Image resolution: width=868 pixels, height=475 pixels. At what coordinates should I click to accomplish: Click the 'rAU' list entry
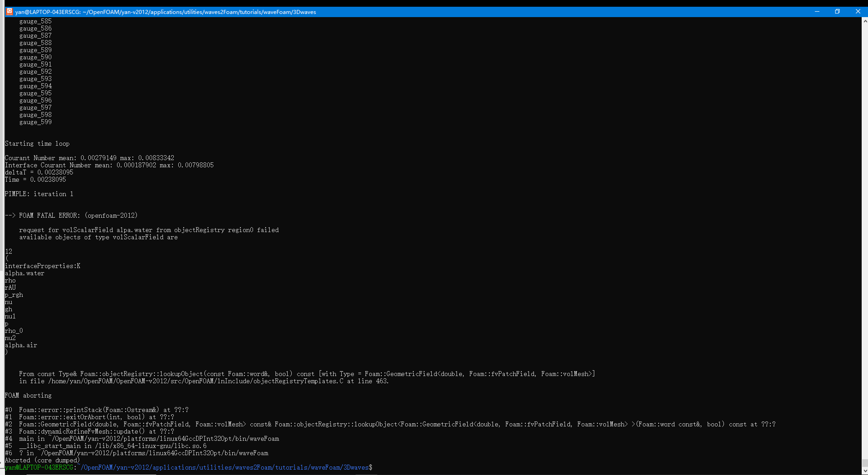tap(10, 287)
